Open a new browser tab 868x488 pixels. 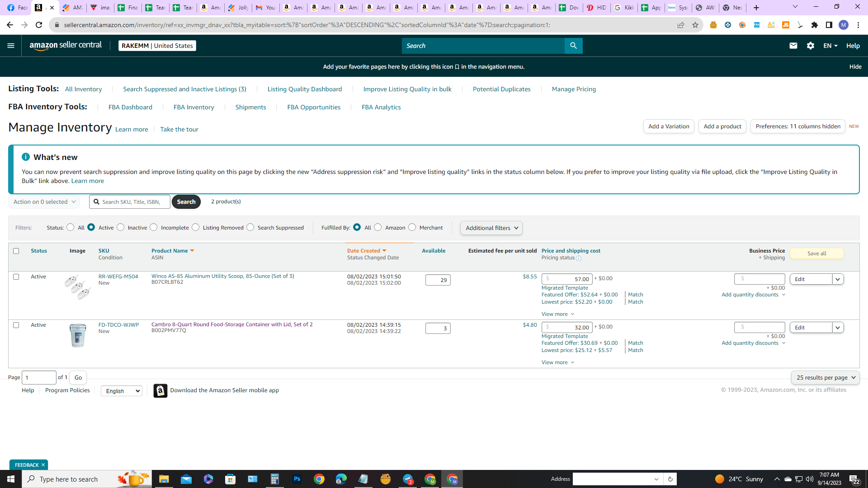(756, 8)
